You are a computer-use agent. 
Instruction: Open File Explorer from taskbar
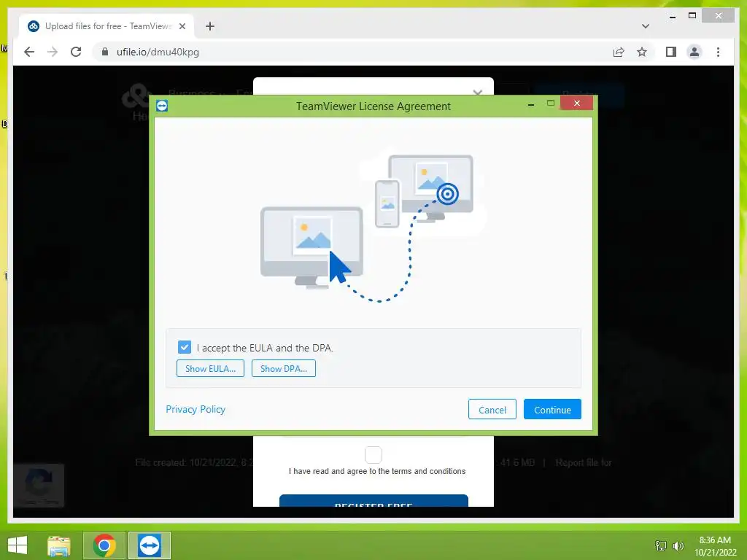(59, 545)
